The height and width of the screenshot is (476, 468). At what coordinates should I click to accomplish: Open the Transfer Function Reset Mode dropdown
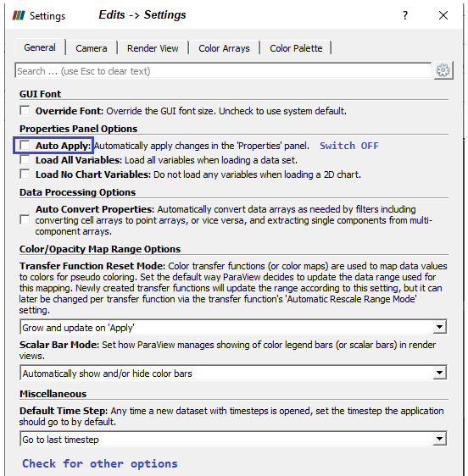(233, 327)
